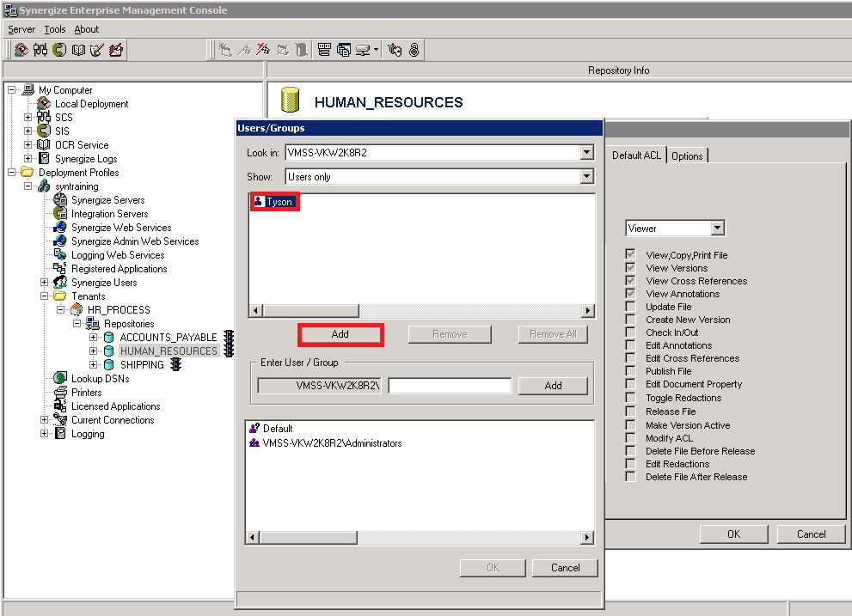Click Cancel in the Users/Groups dialog
The height and width of the screenshot is (616, 852).
coord(565,568)
